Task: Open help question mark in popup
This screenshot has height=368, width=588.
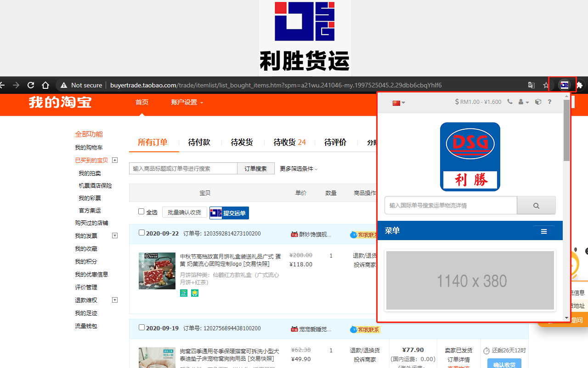Action: [x=549, y=102]
